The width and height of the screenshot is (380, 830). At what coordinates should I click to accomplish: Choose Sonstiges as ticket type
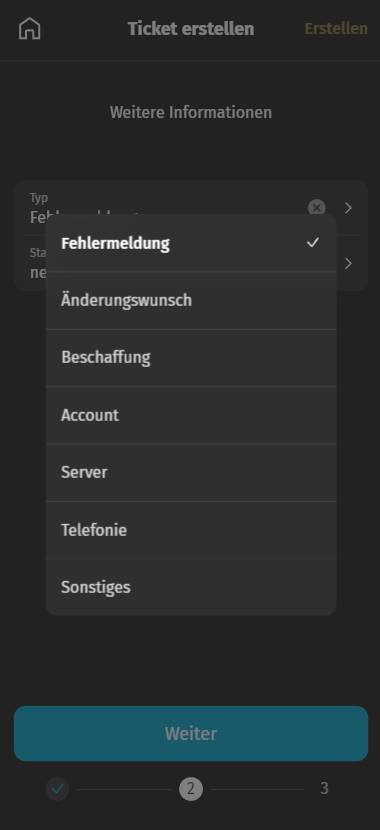pos(191,587)
